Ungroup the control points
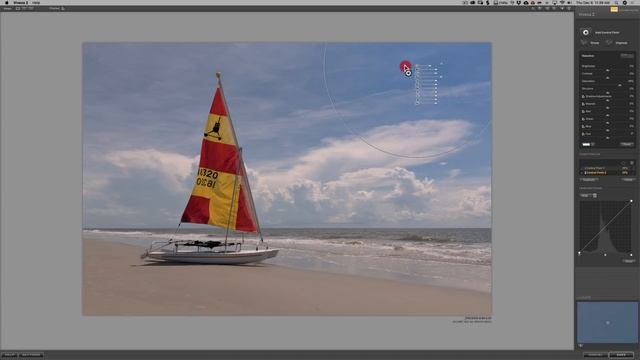This screenshot has height=360, width=640. tap(617, 43)
